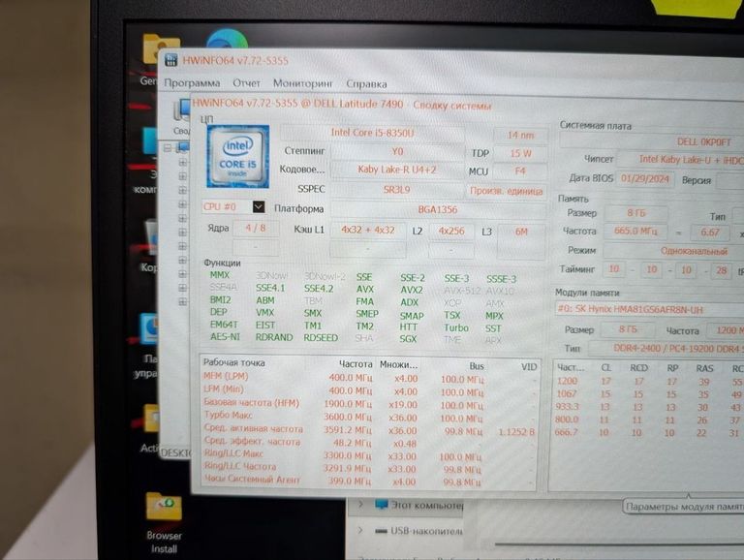Click the L2 cache value '4x256'
Image resolution: width=744 pixels, height=560 pixels.
[451, 232]
